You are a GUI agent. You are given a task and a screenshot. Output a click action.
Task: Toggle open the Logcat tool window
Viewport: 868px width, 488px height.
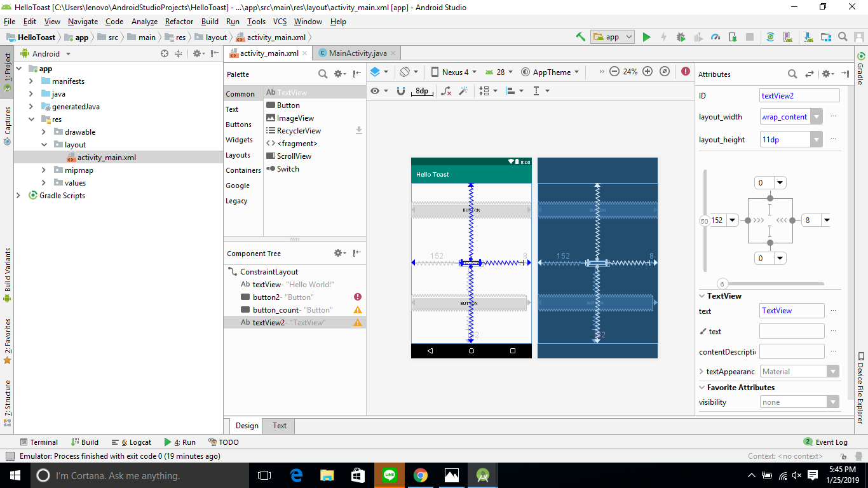click(x=132, y=442)
